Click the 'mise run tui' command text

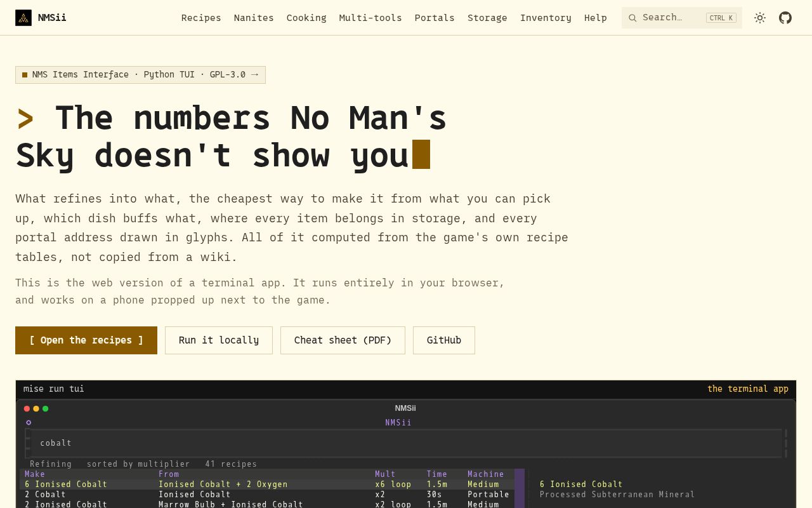54,389
